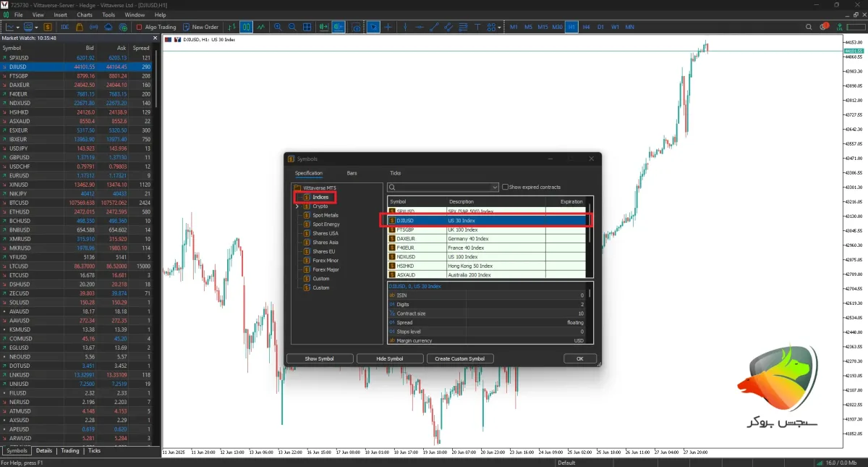Screen dimensions: 868x467
Task: Zoom in the chart with magnifier plus
Action: (x=278, y=27)
